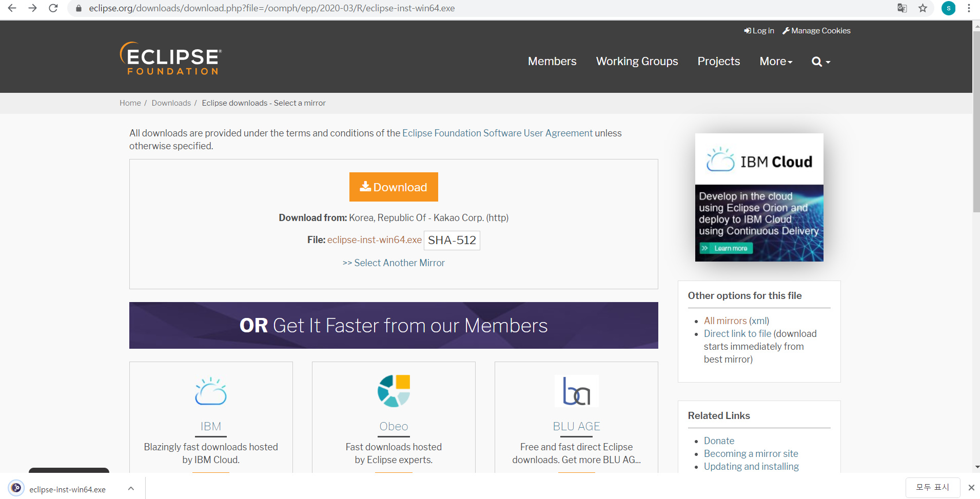This screenshot has width=980, height=499.
Task: Bookmark this page with the star icon
Action: (x=923, y=8)
